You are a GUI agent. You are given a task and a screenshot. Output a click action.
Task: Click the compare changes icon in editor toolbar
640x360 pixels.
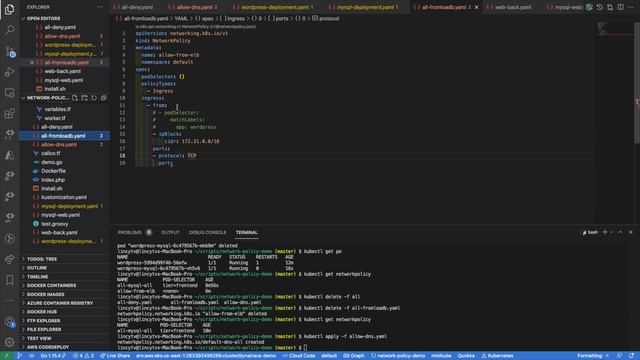coord(610,7)
